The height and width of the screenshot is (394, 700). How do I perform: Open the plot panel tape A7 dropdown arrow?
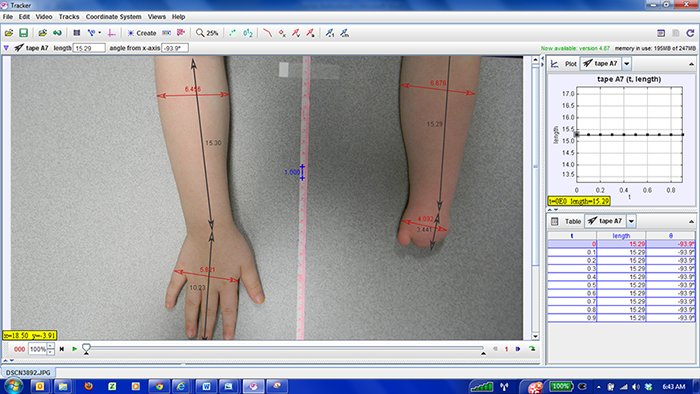pyautogui.click(x=627, y=64)
